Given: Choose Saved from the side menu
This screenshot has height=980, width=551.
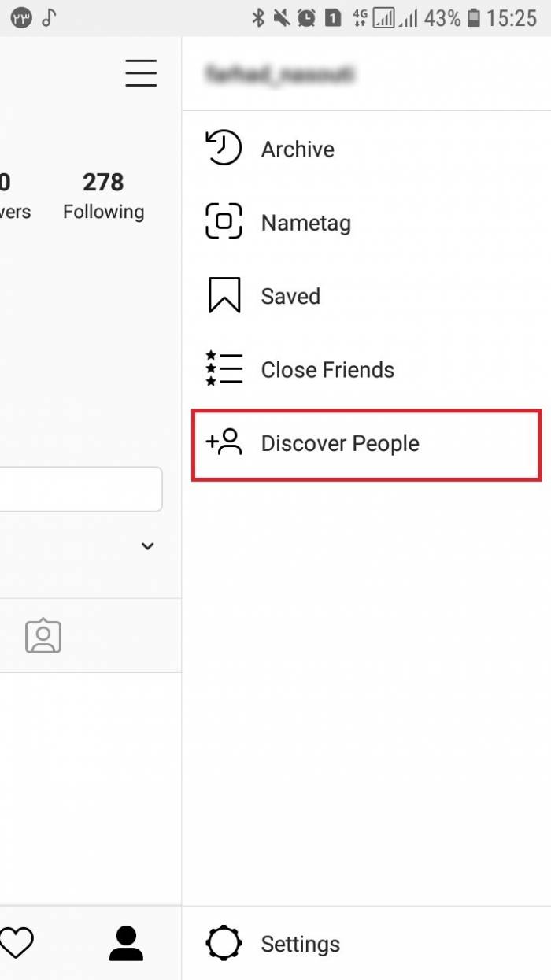Looking at the screenshot, I should 290,297.
